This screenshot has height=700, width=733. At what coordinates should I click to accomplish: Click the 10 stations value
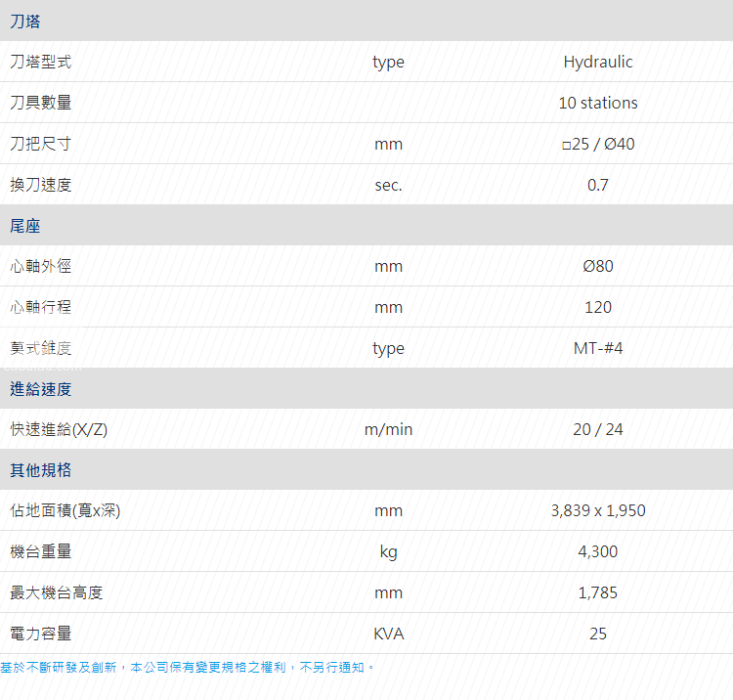click(597, 103)
